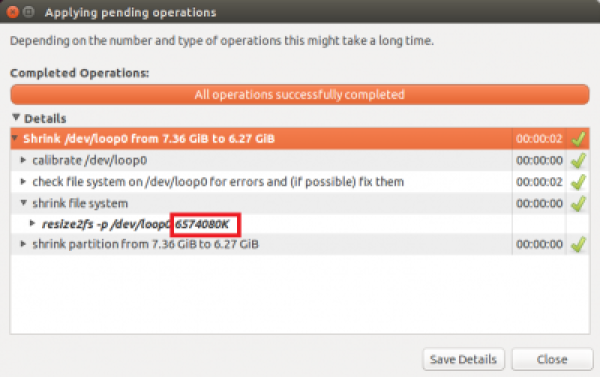Click the Save Details button

[x=463, y=359]
